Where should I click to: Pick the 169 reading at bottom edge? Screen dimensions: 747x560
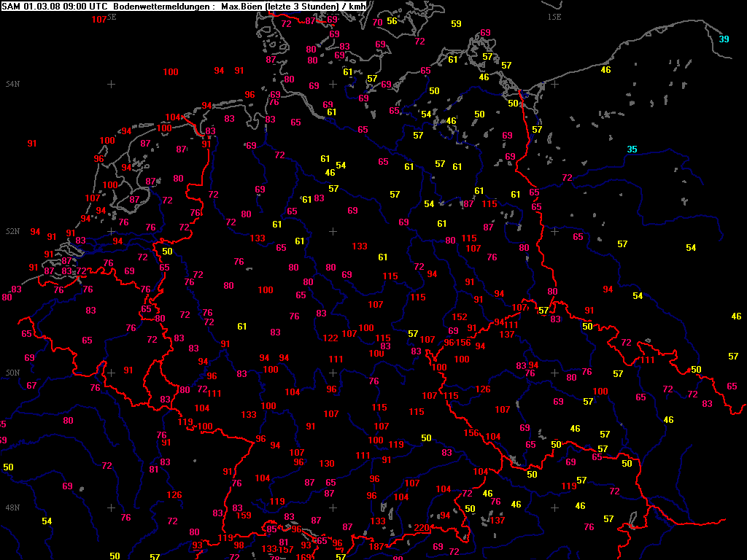pyautogui.click(x=304, y=557)
